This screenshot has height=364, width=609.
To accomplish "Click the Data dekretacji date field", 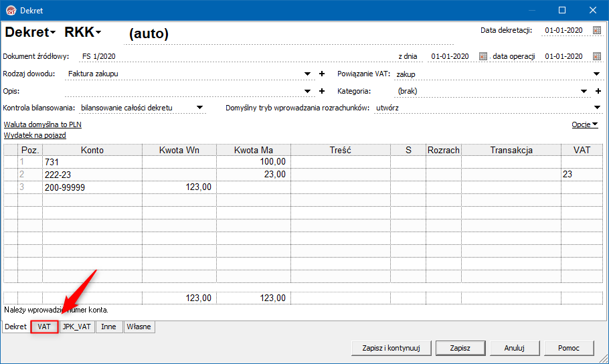I will coord(563,30).
